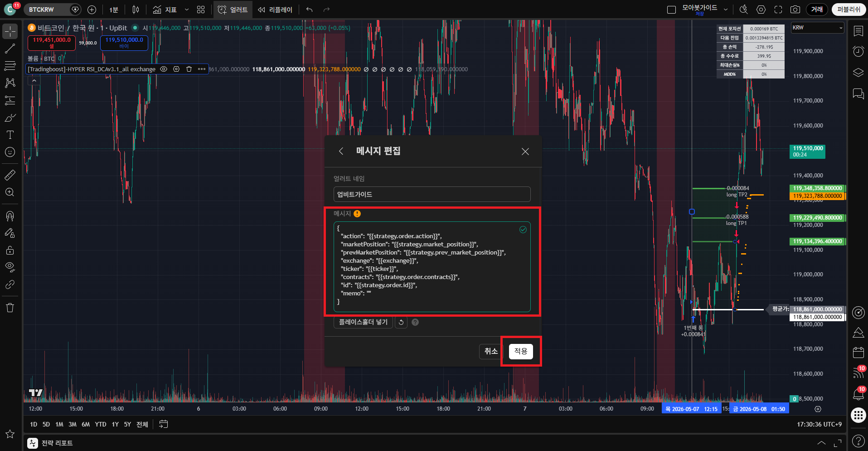Image resolution: width=868 pixels, height=451 pixels.
Task: Open the KRW currency dropdown
Action: [818, 28]
